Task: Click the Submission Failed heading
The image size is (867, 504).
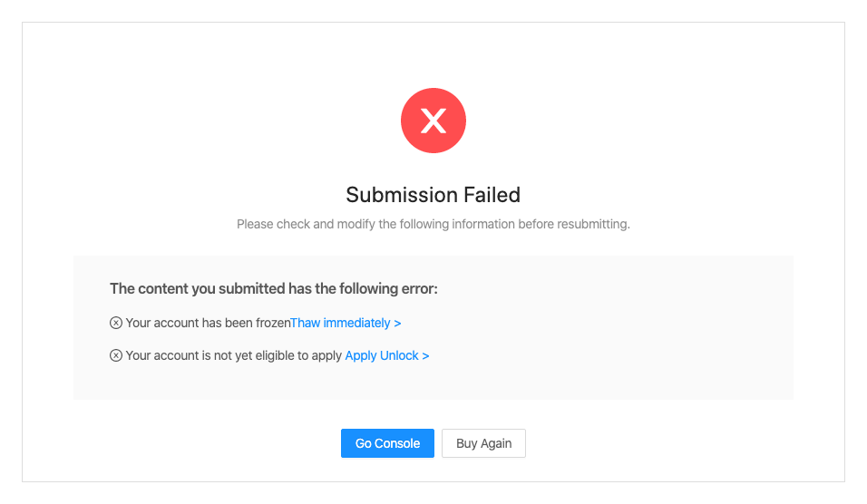Action: 433,195
